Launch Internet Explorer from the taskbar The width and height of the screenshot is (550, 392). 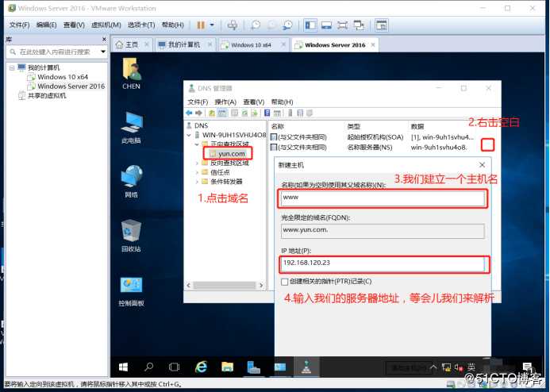[x=201, y=367]
